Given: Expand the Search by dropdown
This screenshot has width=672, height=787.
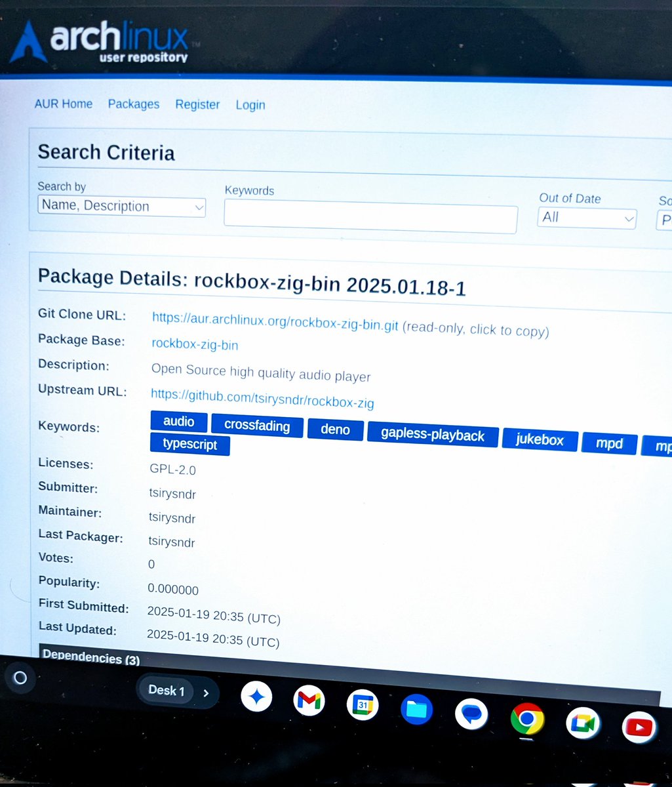Looking at the screenshot, I should click(x=122, y=206).
